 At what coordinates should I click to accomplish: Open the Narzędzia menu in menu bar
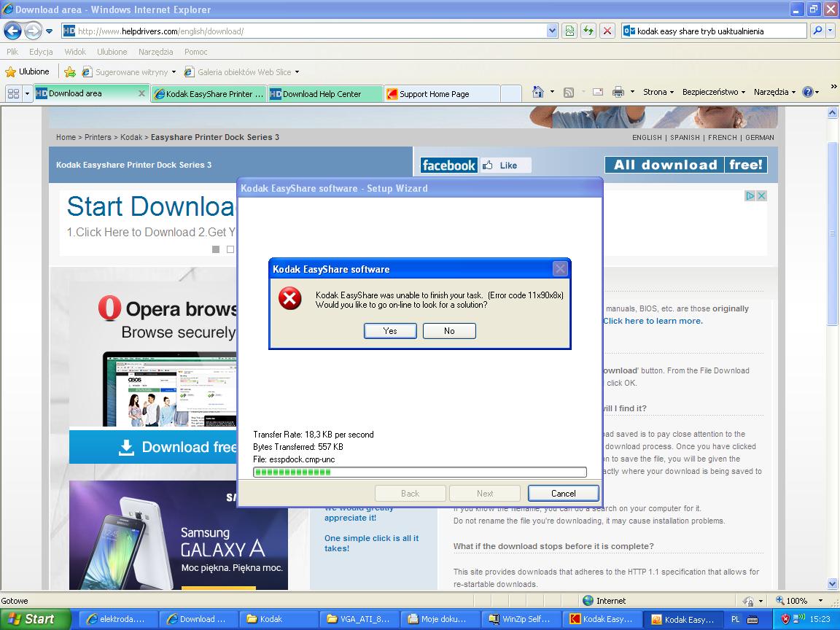pyautogui.click(x=155, y=52)
